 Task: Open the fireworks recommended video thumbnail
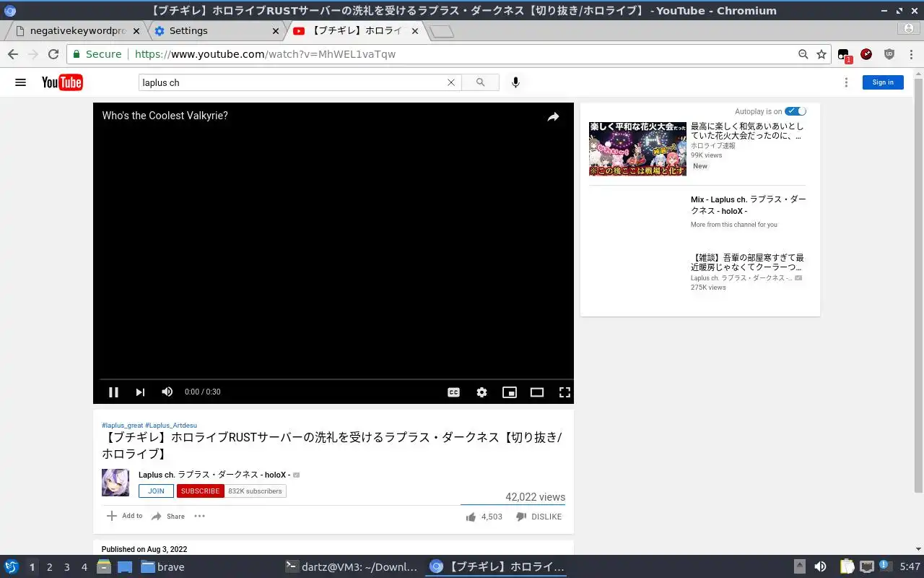pos(637,149)
